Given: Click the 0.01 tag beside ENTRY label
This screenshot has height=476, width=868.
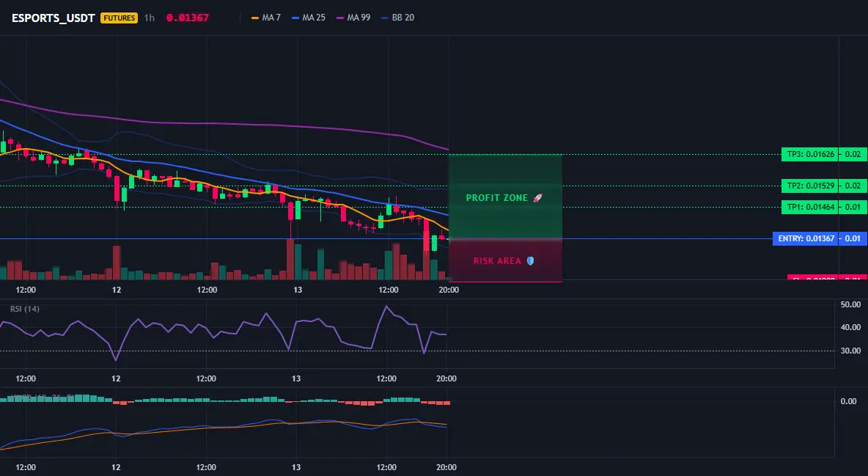Looking at the screenshot, I should point(853,239).
